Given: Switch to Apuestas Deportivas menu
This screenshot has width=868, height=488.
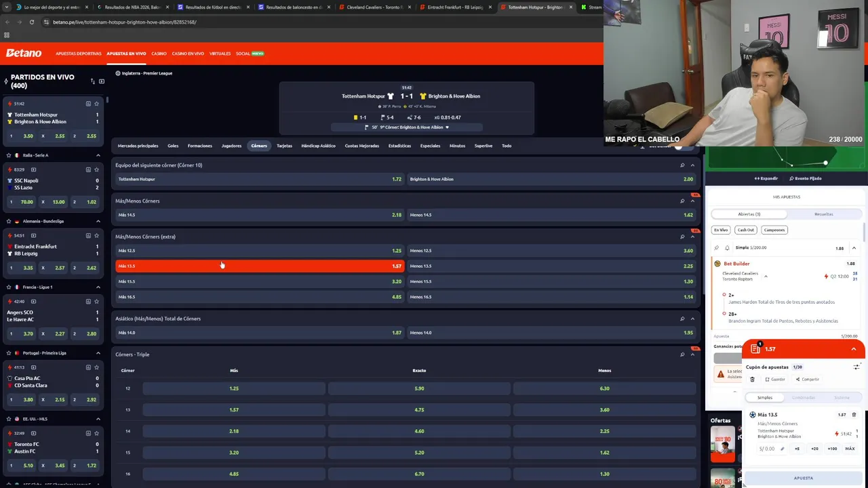Looking at the screenshot, I should click(79, 54).
